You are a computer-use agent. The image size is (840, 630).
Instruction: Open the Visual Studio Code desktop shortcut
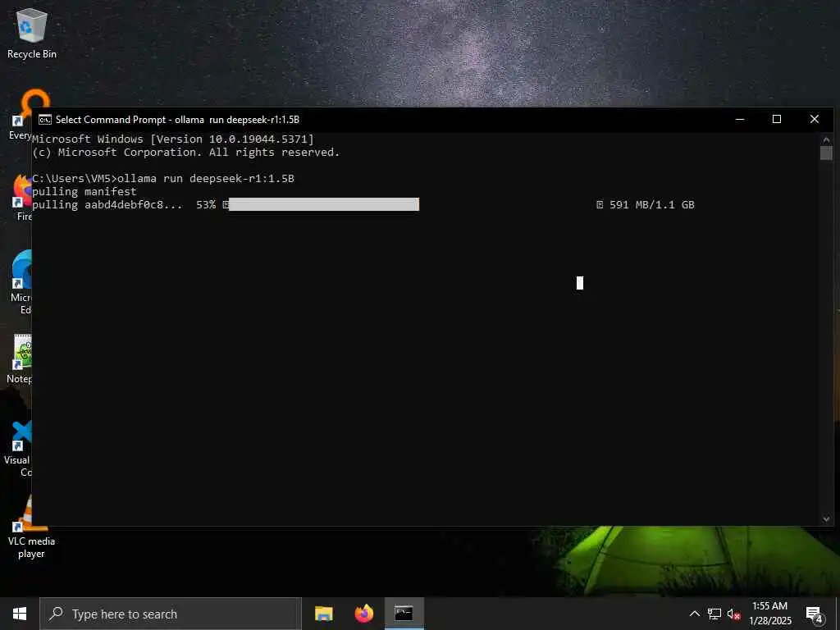pyautogui.click(x=17, y=449)
